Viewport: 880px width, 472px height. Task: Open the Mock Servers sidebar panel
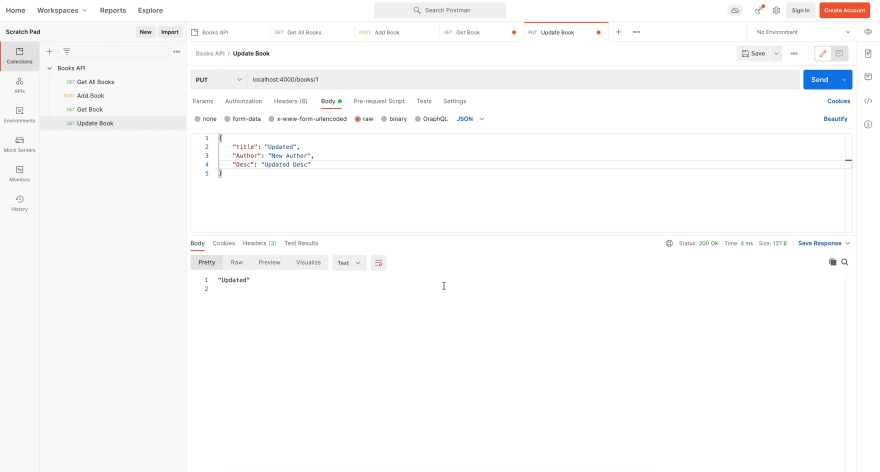pos(20,144)
